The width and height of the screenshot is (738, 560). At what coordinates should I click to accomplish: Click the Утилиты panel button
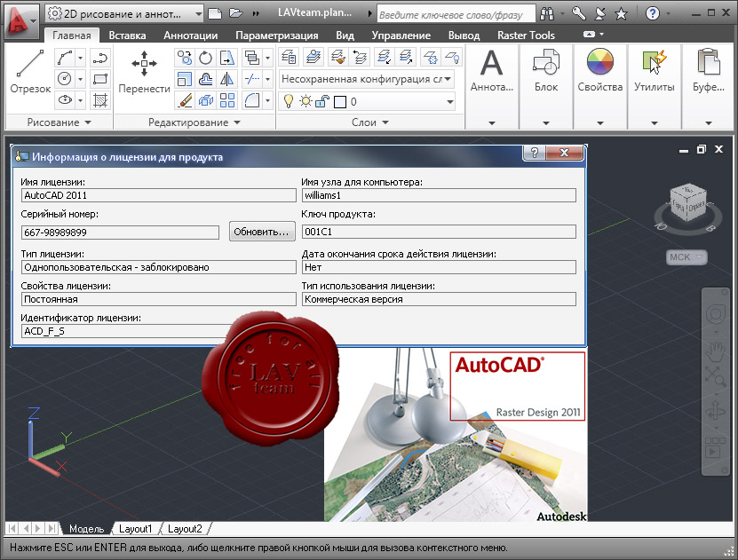(655, 70)
